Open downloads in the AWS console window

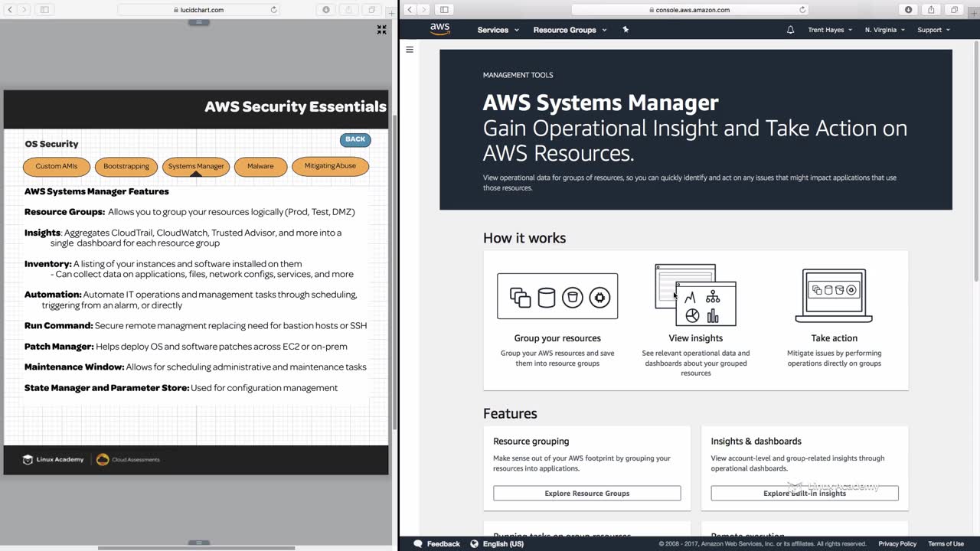pos(909,10)
